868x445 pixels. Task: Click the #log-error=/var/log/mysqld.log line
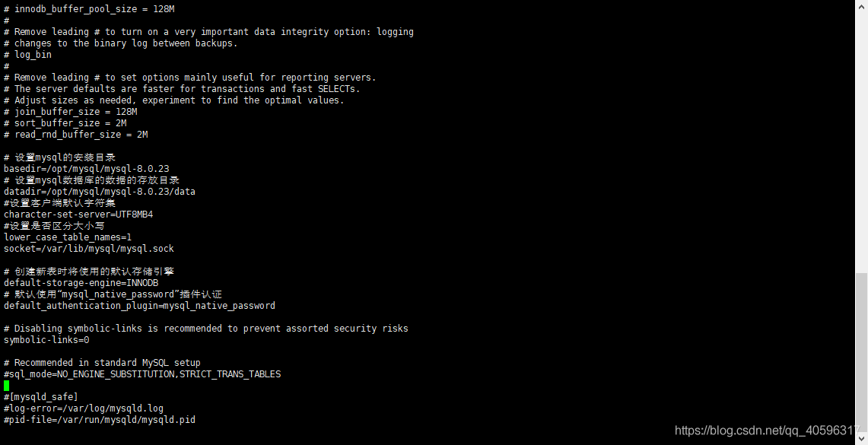click(x=84, y=408)
